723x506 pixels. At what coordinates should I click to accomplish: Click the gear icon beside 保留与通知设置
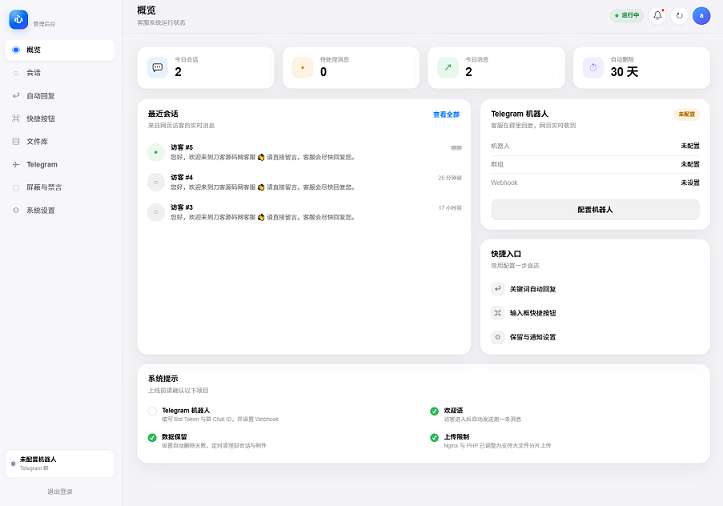pyautogui.click(x=498, y=337)
